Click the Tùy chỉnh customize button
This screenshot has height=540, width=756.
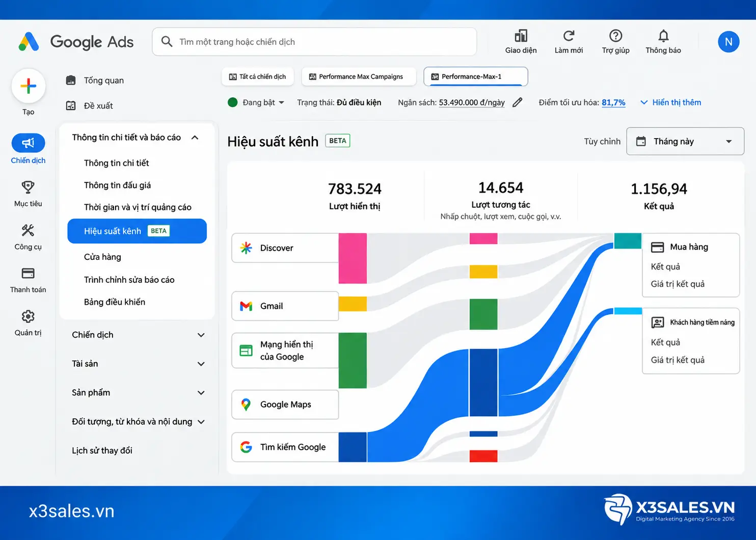[602, 141]
